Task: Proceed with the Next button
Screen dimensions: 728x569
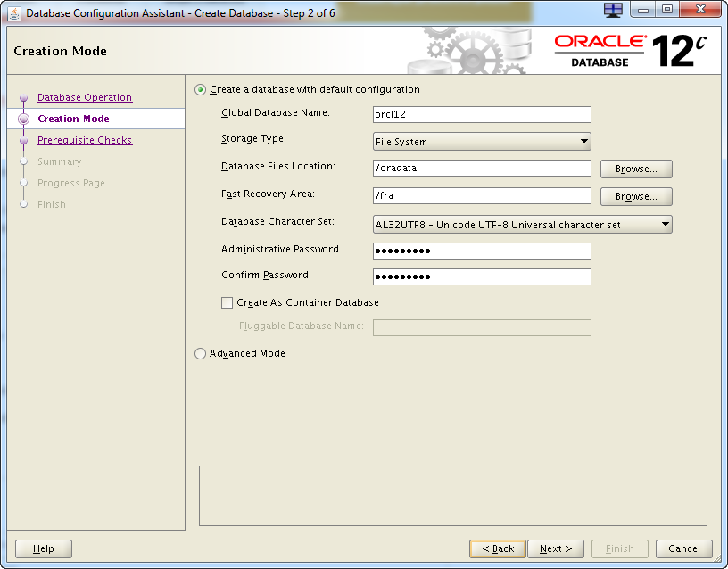Action: [556, 549]
